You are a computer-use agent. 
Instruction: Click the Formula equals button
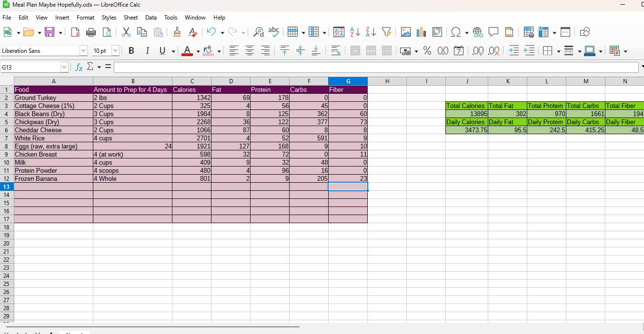click(108, 68)
